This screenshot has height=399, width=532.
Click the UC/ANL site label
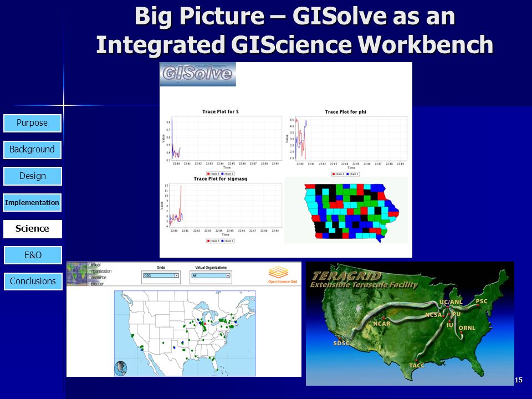[x=451, y=302]
